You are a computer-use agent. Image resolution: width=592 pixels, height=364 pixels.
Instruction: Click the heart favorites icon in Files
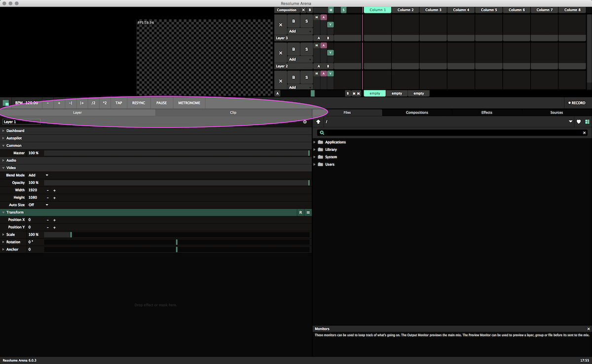coord(579,122)
